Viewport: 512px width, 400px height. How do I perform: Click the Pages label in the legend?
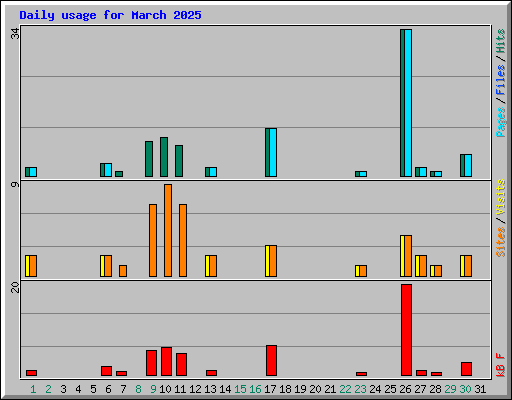500,122
